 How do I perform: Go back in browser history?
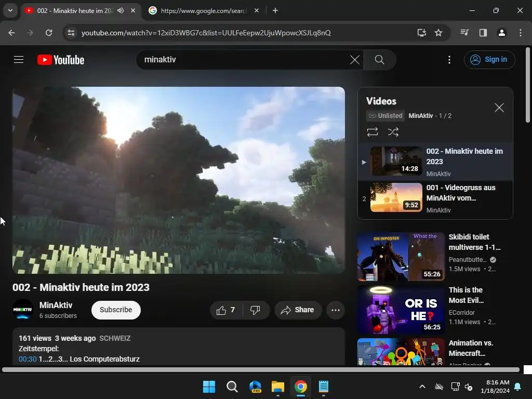[x=11, y=33]
